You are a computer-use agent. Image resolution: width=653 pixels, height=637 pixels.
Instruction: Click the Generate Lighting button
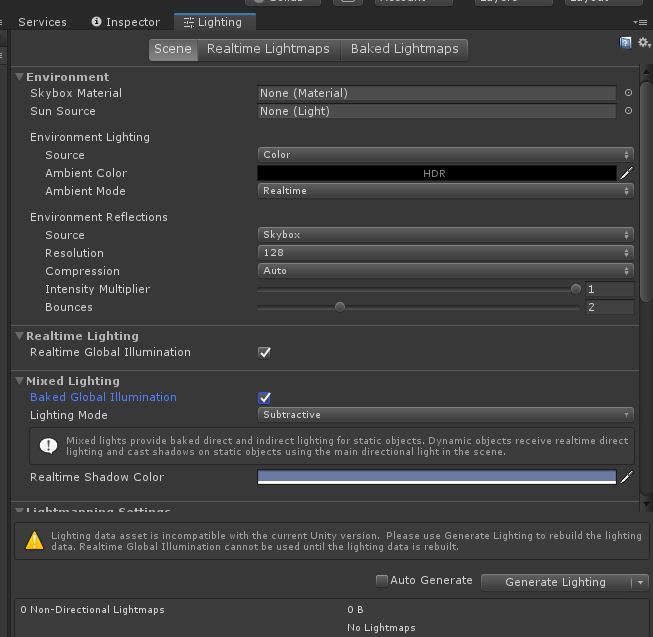pyautogui.click(x=556, y=582)
